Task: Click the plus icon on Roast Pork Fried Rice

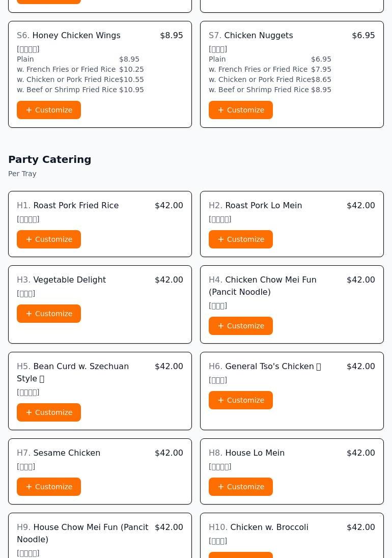Action: pyautogui.click(x=29, y=239)
